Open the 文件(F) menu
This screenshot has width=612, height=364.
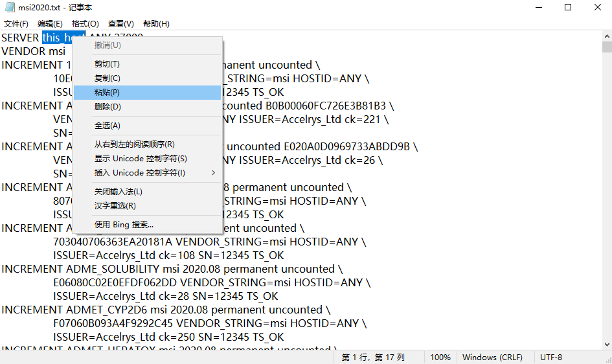click(16, 24)
